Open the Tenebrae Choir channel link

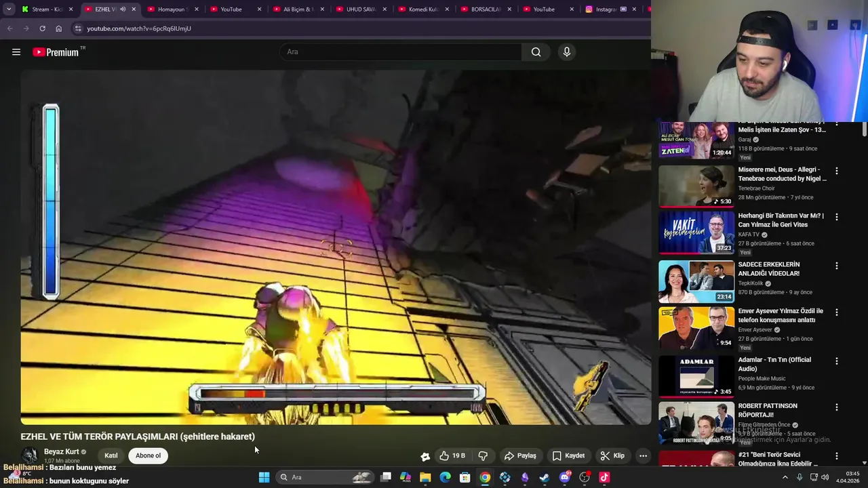pos(756,188)
